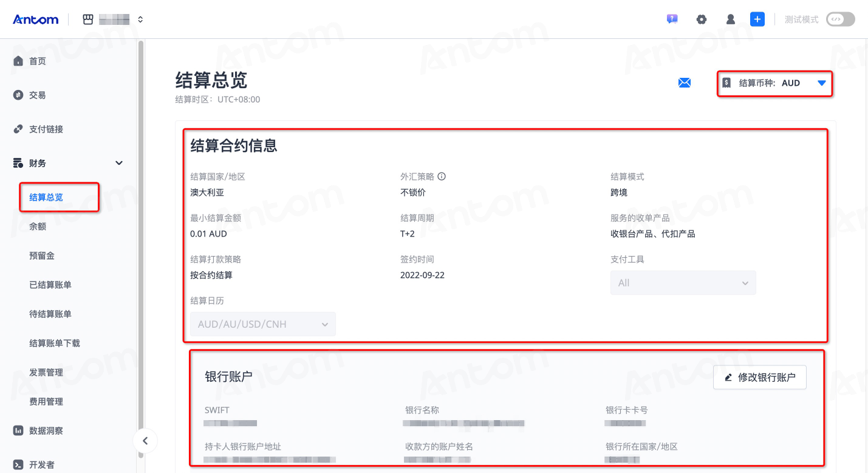The image size is (868, 473).
Task: Click the 测试模式 label
Action: (802, 19)
